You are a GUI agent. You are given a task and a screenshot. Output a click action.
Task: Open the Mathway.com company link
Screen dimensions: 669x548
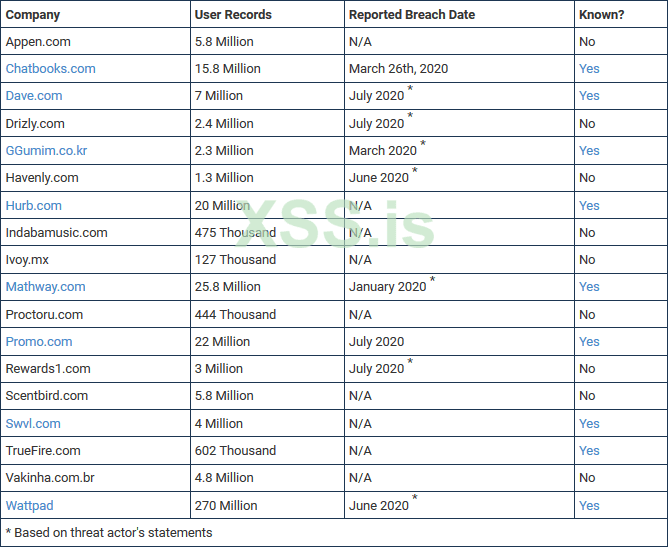(46, 287)
